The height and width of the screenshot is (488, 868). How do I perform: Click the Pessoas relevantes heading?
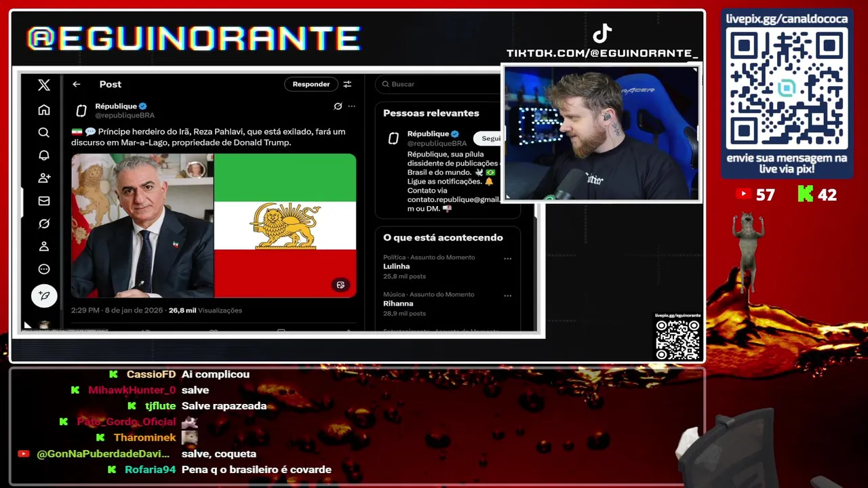click(x=431, y=113)
